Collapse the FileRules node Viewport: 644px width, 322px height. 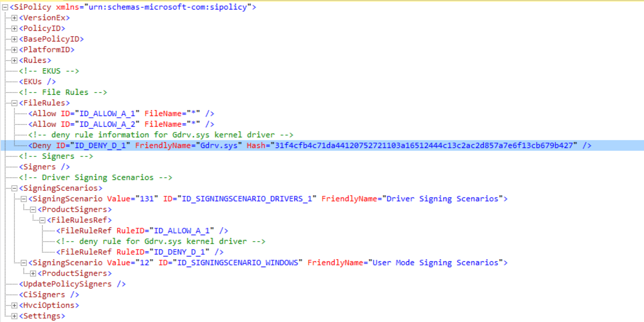[13, 103]
